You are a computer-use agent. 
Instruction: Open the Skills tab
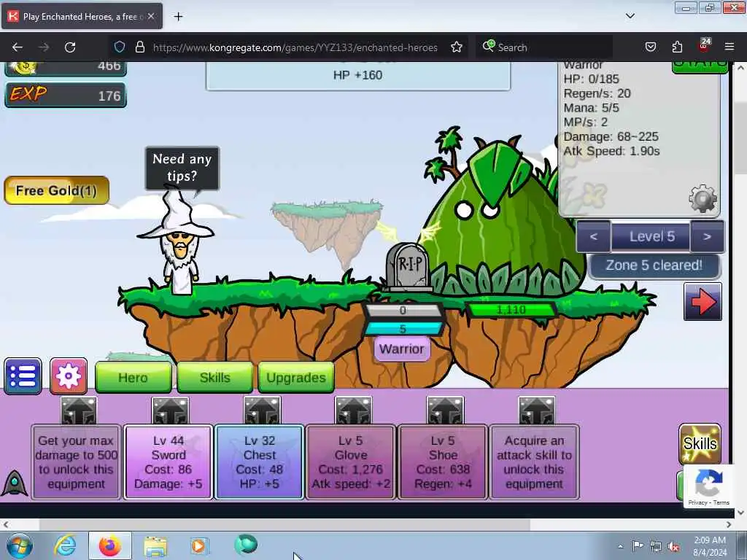(x=215, y=378)
